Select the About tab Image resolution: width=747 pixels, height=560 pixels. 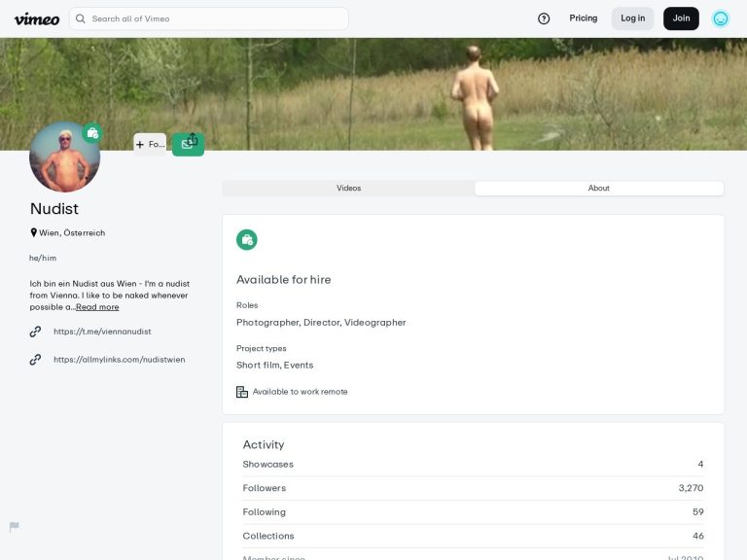(598, 189)
